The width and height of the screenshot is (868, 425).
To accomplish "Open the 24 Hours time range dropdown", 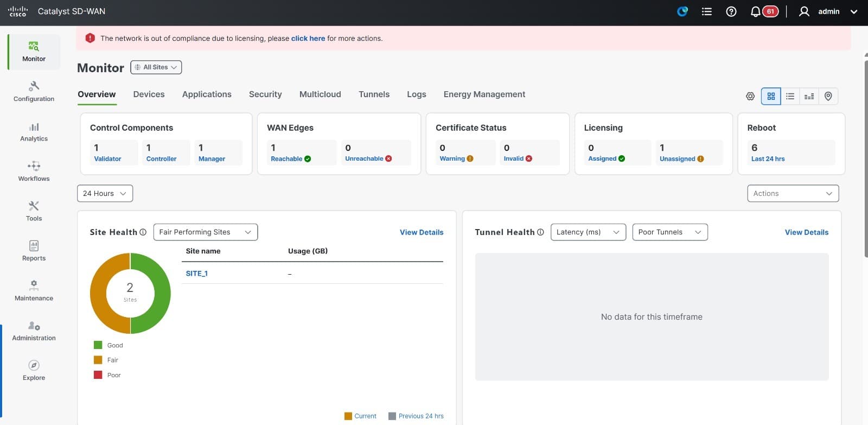I will click(105, 193).
